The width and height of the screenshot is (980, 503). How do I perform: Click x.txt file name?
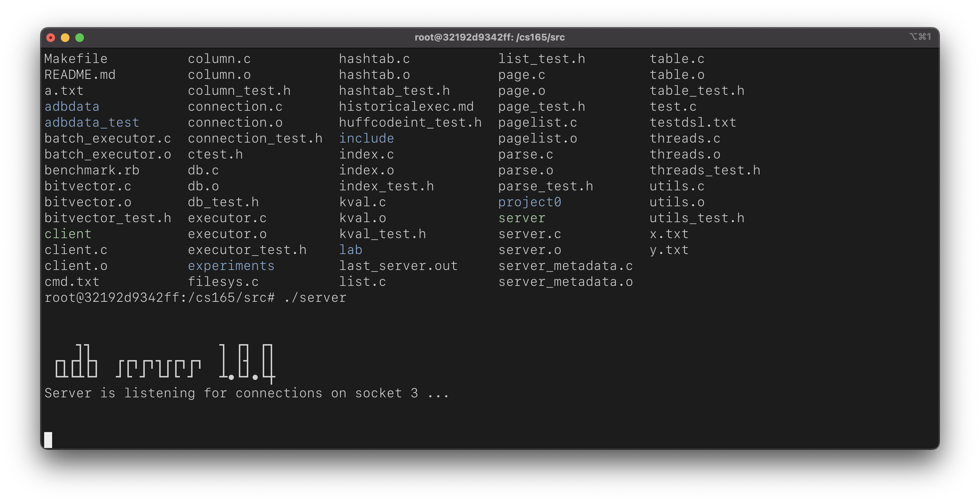pos(669,234)
